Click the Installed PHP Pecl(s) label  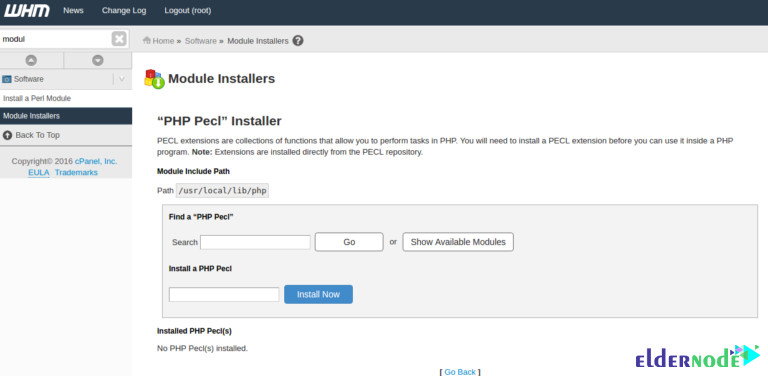pos(194,331)
